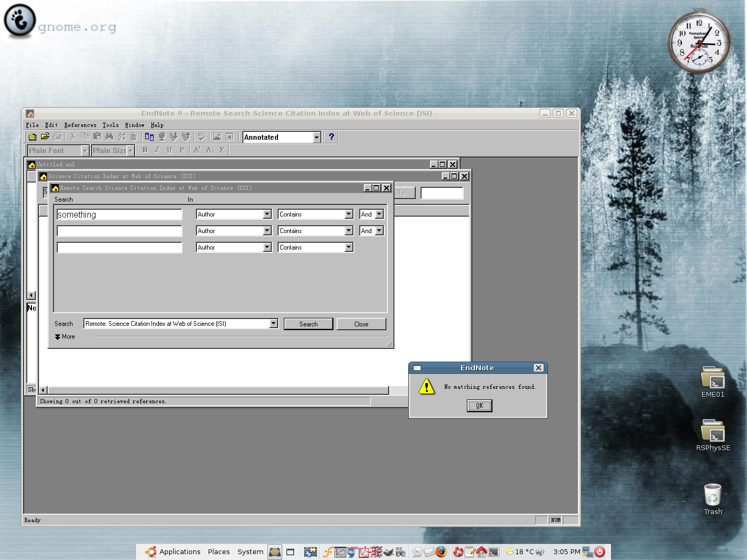This screenshot has height=560, width=747.
Task: Click the Subscript A icon
Action: click(210, 150)
